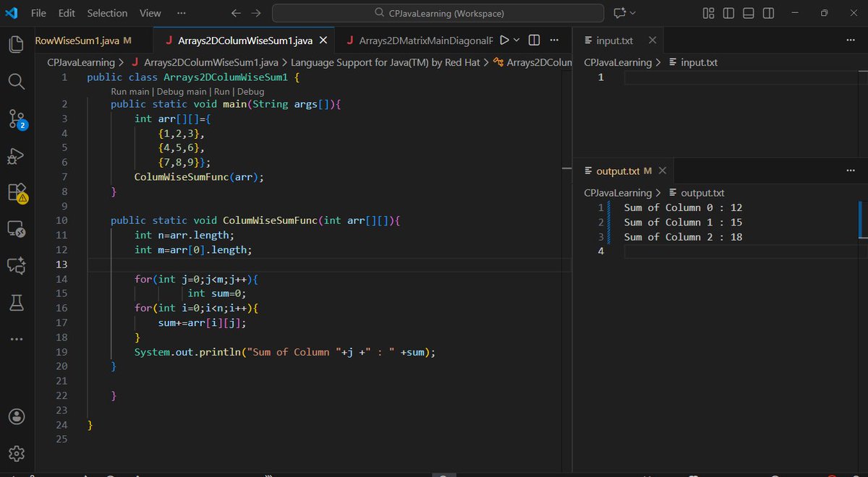
Task: Open the Extensions view with the warning badge
Action: [x=16, y=194]
